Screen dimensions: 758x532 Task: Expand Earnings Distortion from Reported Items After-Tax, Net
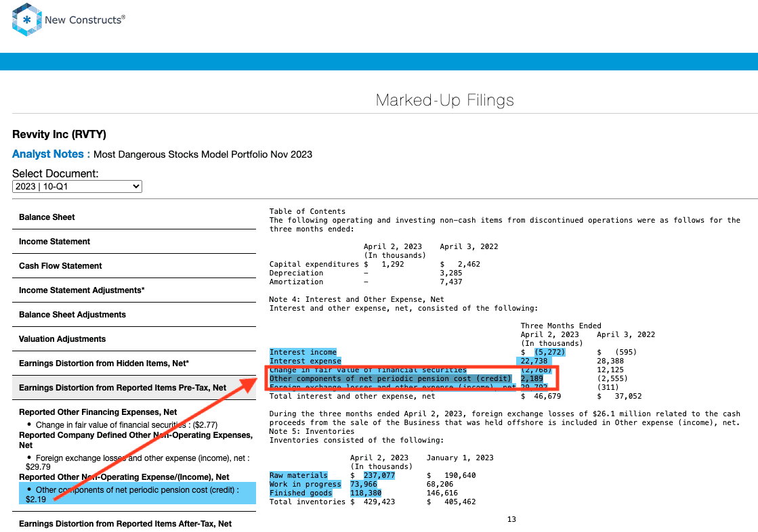tap(134, 524)
